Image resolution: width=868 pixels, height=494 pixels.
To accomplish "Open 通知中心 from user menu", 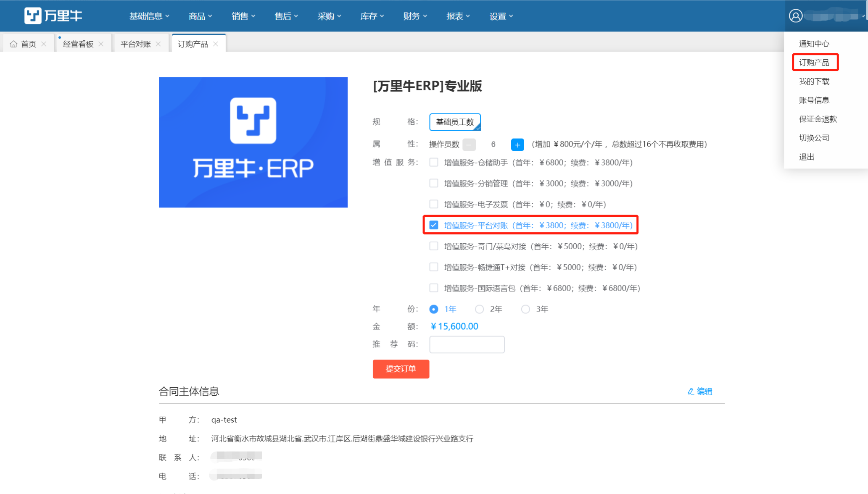I will tap(814, 44).
